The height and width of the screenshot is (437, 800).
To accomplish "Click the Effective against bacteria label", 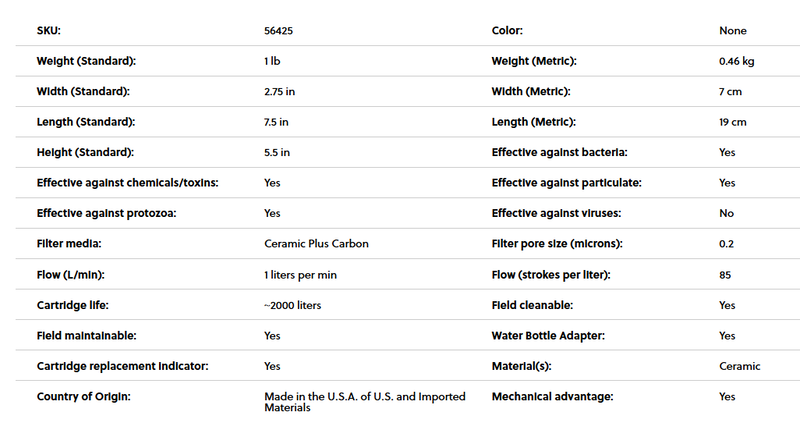I will 560,152.
